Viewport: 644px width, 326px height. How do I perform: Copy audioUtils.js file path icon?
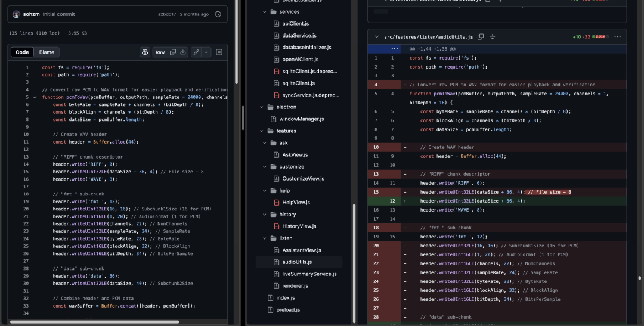tap(481, 37)
